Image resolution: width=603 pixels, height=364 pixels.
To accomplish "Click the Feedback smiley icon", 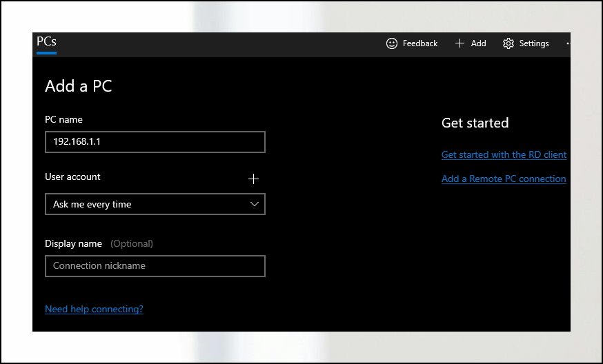I will pyautogui.click(x=391, y=43).
